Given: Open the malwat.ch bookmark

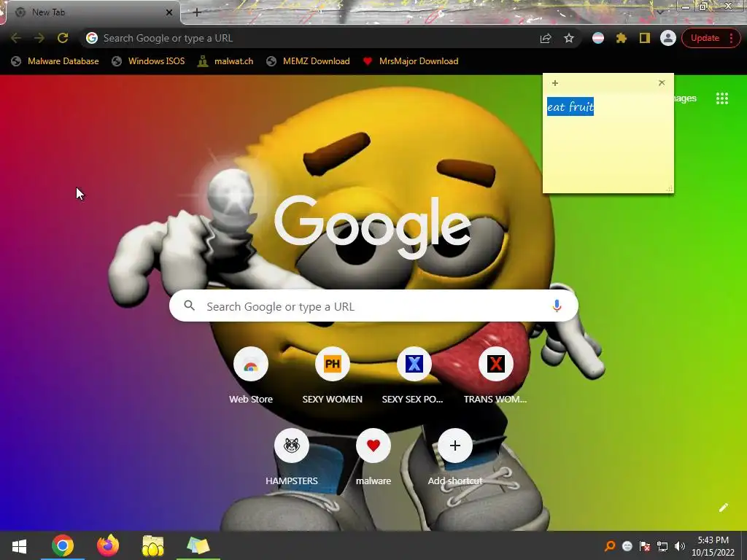Looking at the screenshot, I should 225,61.
